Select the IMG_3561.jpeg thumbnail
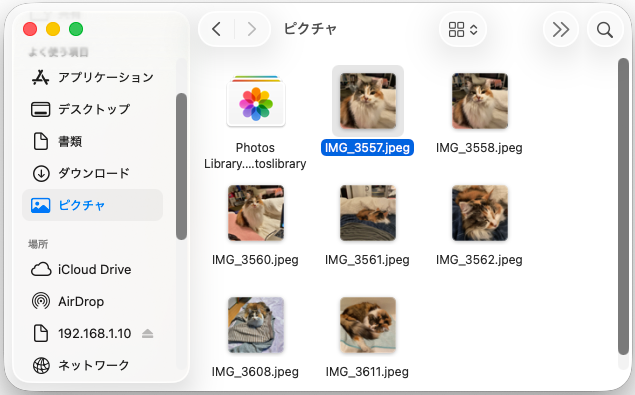The height and width of the screenshot is (395, 635). [368, 213]
